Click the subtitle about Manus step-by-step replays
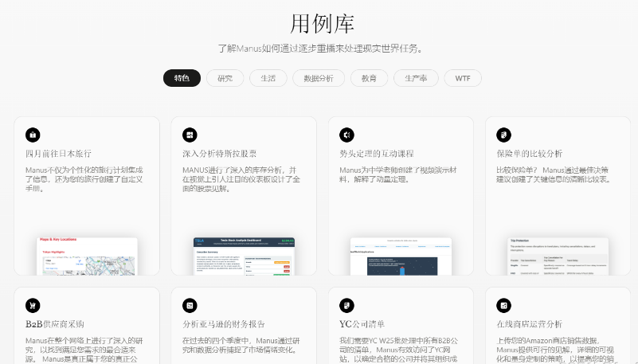This screenshot has height=364, width=638. (x=322, y=49)
